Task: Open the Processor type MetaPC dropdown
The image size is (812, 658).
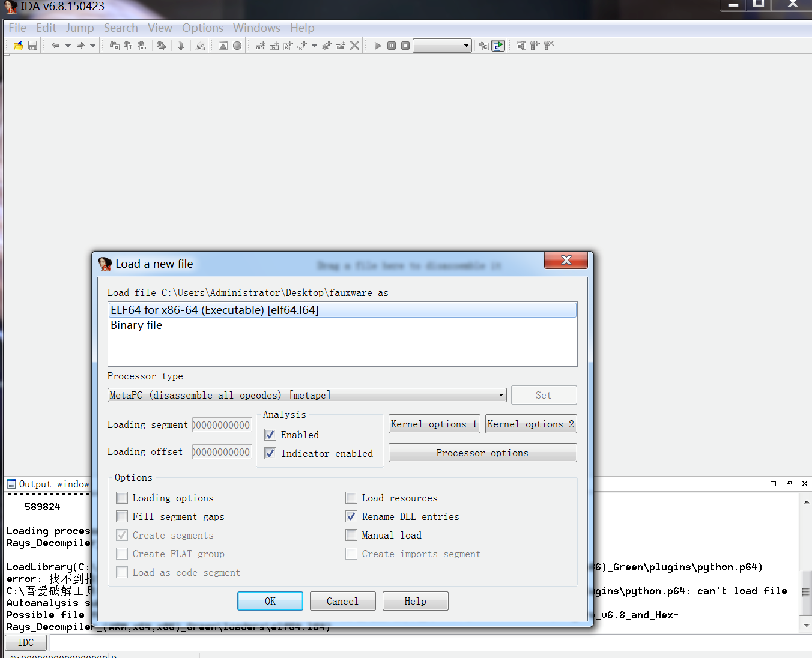Action: (307, 395)
